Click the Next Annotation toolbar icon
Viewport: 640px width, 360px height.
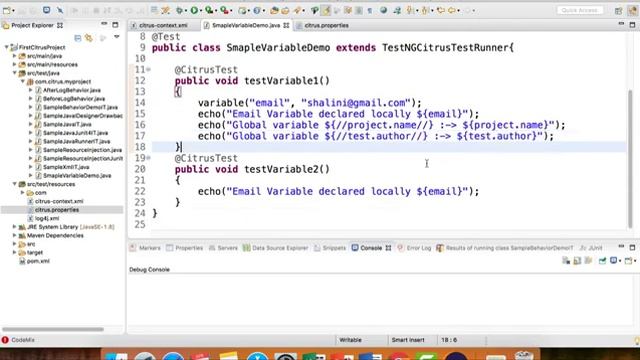[x=410, y=10]
